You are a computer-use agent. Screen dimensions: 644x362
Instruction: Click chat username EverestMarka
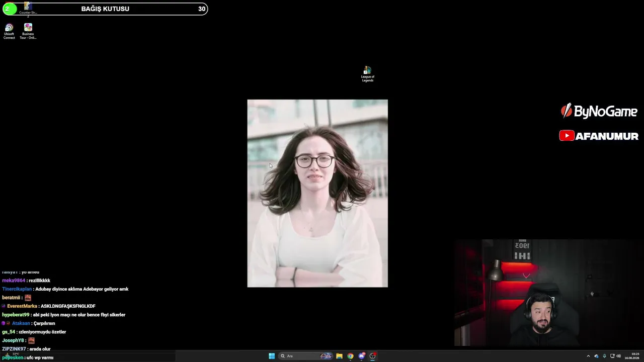pos(22,306)
